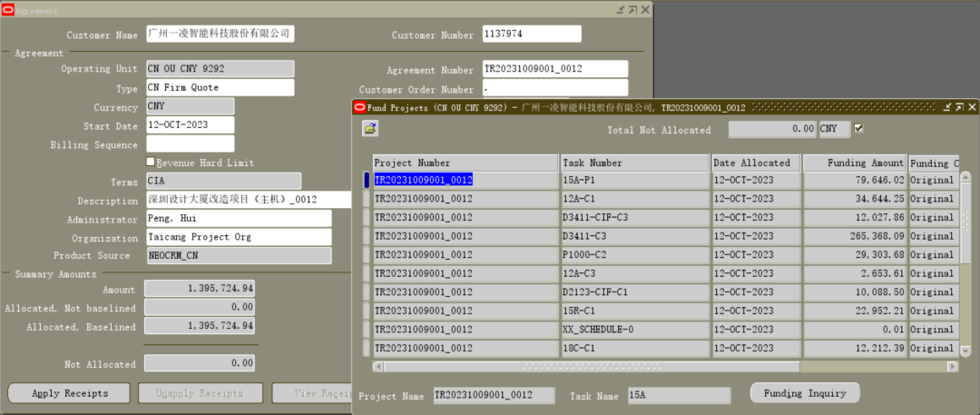Select task number cell 12A-C3

click(635, 274)
